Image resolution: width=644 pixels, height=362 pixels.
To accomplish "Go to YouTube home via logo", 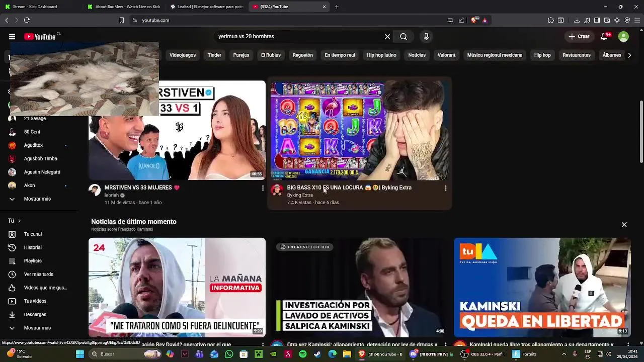I will coord(40,37).
